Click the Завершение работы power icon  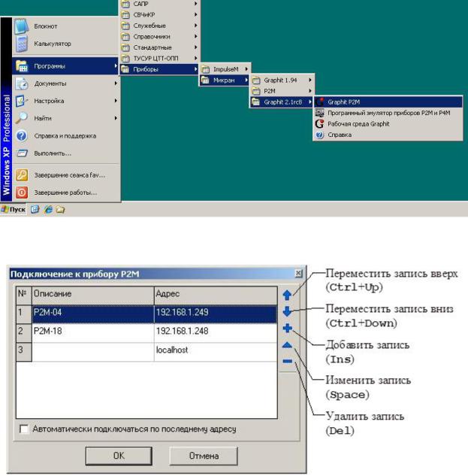22,193
